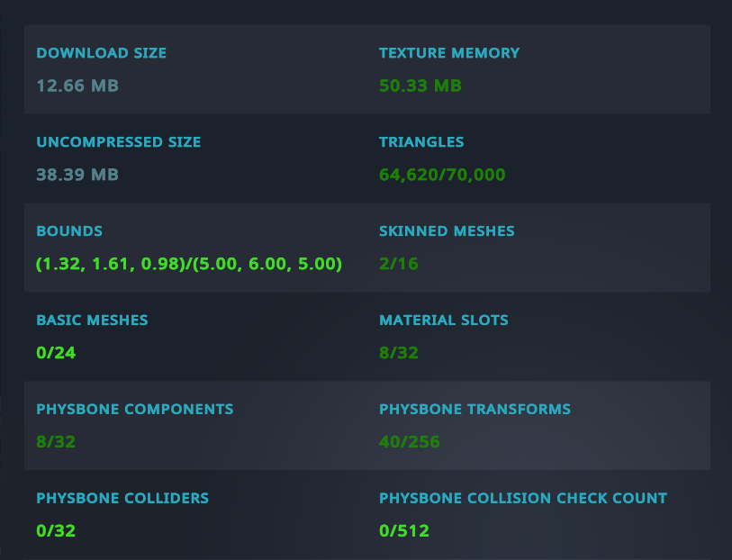
Task: Select the MATERIAL SLOTS label
Action: click(x=444, y=321)
